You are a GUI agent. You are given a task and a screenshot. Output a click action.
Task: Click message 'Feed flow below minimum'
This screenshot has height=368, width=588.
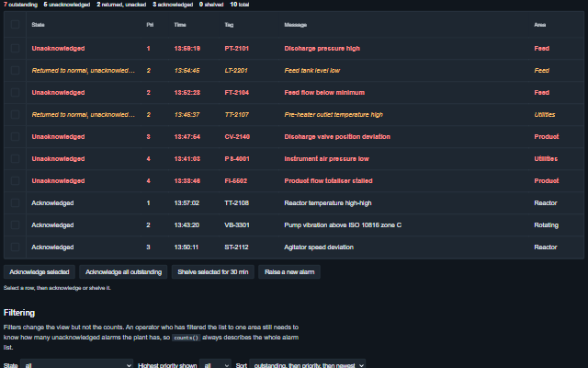coord(324,92)
